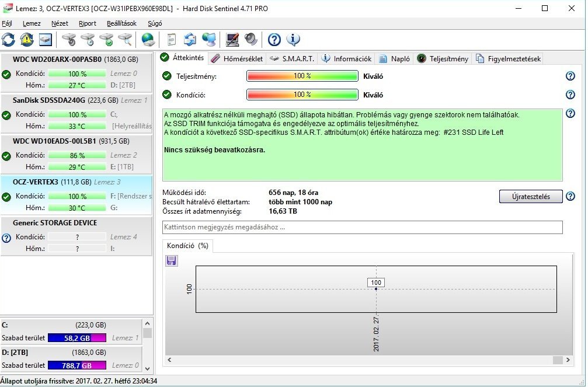
Task: Open help for the Teljesítmény bar
Action: point(570,76)
